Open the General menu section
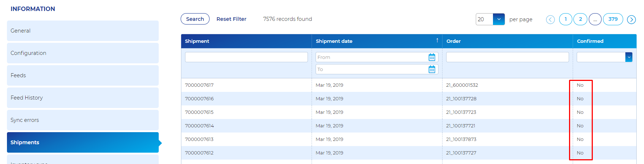This screenshot has height=164, width=644. pyautogui.click(x=83, y=31)
